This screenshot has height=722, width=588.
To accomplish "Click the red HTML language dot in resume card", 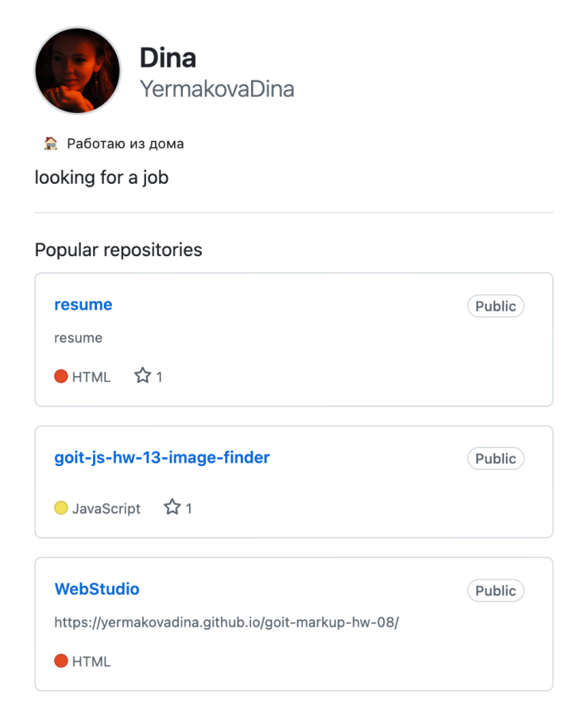I will (x=61, y=376).
